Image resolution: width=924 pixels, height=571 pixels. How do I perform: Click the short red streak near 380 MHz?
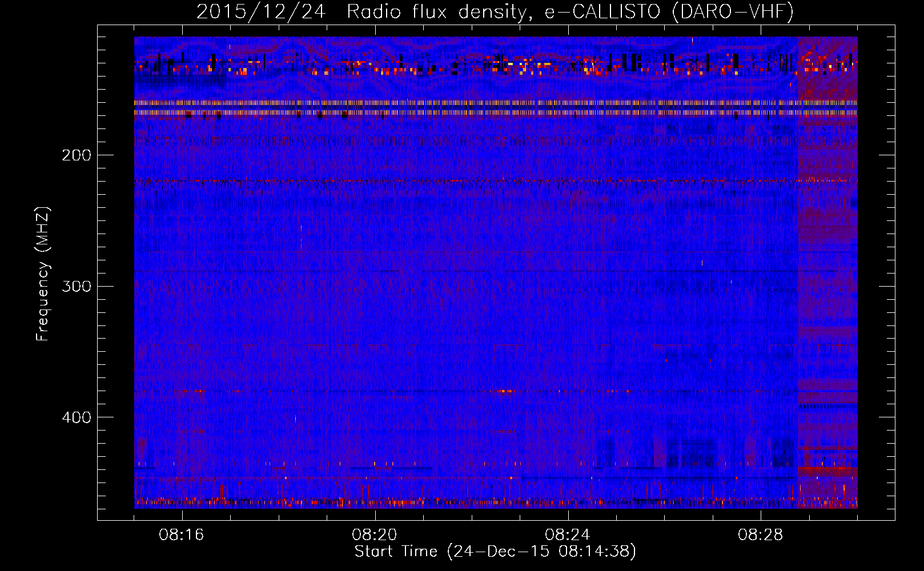pyautogui.click(x=501, y=391)
